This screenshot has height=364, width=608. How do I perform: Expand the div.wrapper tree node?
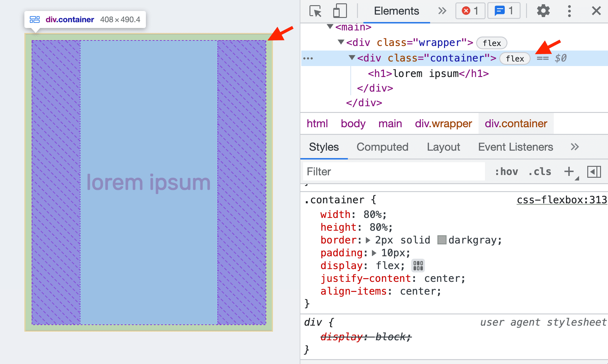pyautogui.click(x=341, y=43)
